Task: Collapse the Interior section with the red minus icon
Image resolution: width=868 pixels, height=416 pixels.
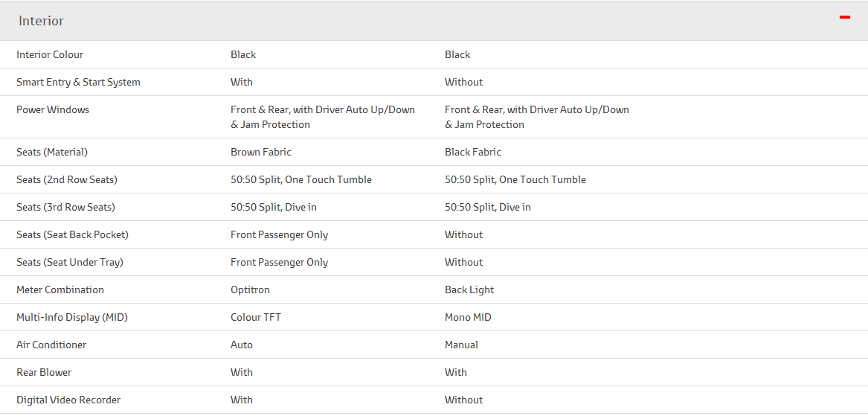Action: click(x=844, y=17)
